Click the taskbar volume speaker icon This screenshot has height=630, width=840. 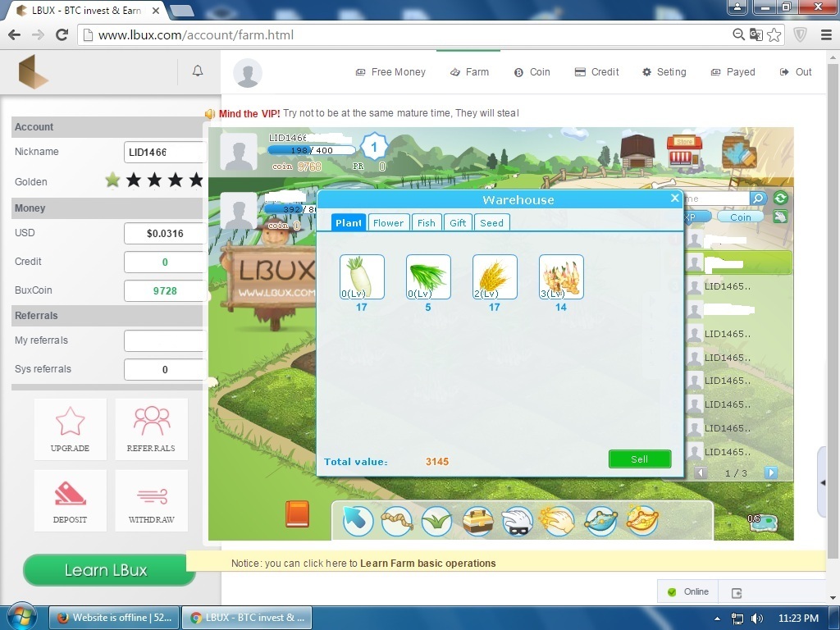coord(757,619)
